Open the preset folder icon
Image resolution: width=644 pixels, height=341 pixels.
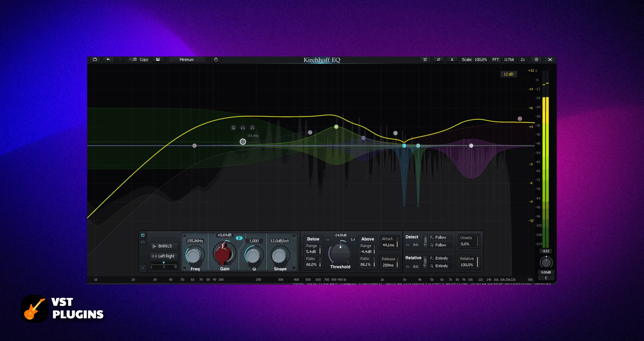click(x=95, y=60)
